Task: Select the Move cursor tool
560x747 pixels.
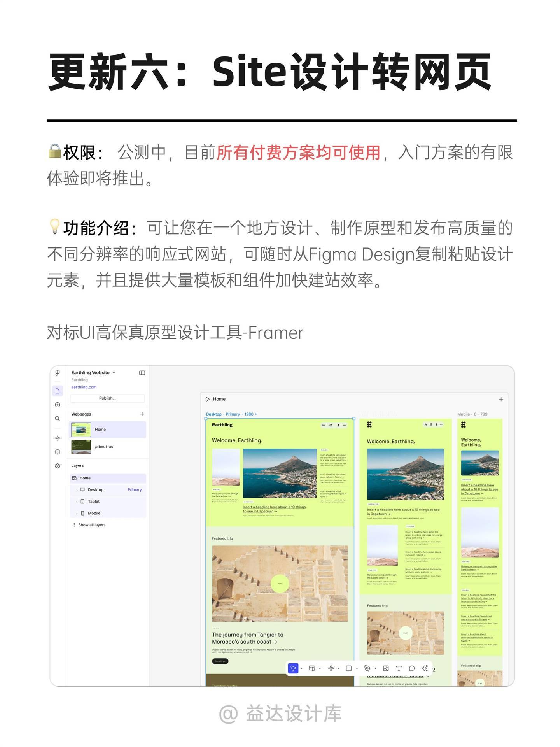Action: coord(293,668)
